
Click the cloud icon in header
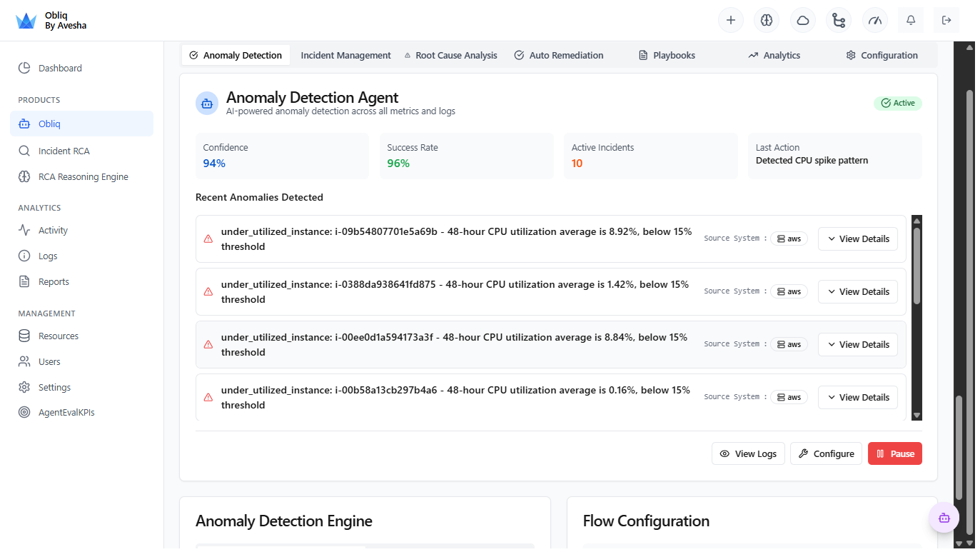[x=803, y=20]
